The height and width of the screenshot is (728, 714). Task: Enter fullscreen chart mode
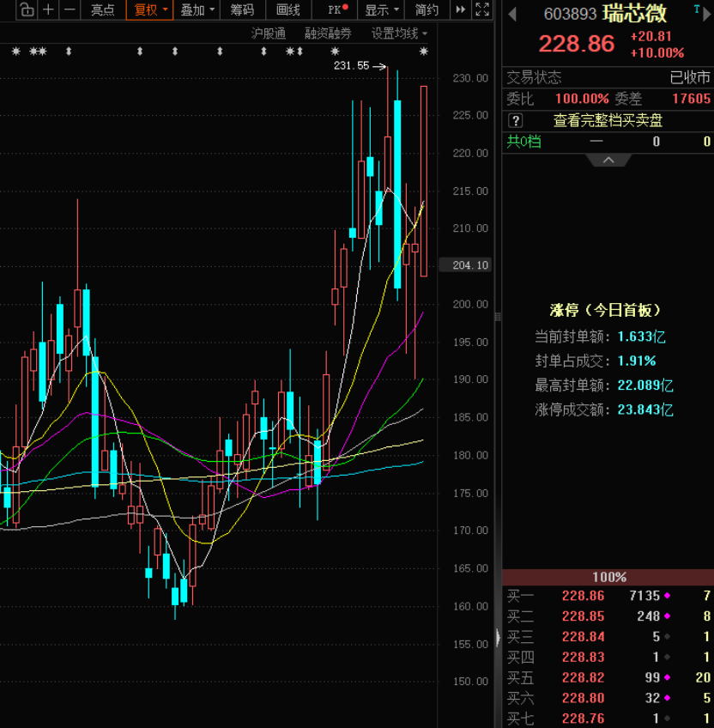point(482,9)
